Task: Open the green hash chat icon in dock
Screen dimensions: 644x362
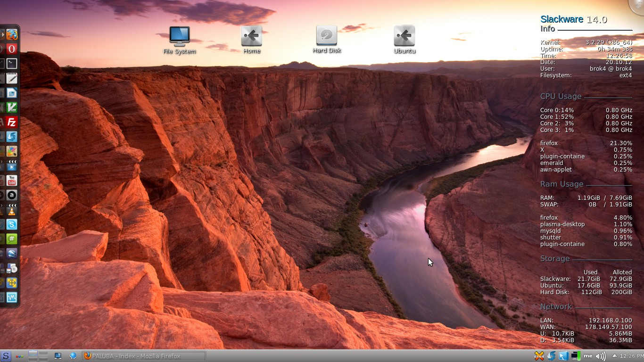Action: point(12,239)
